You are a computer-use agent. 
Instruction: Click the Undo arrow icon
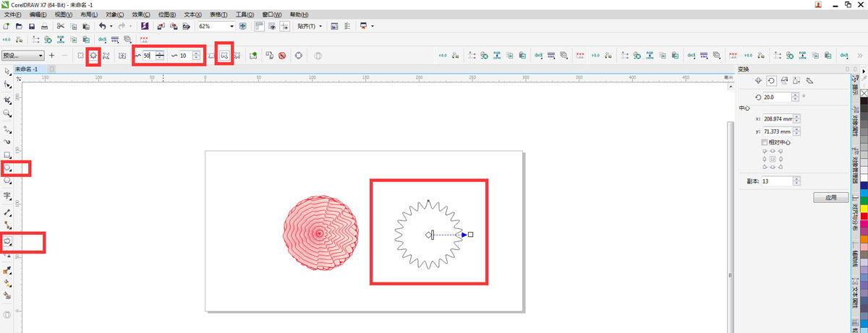pos(102,26)
